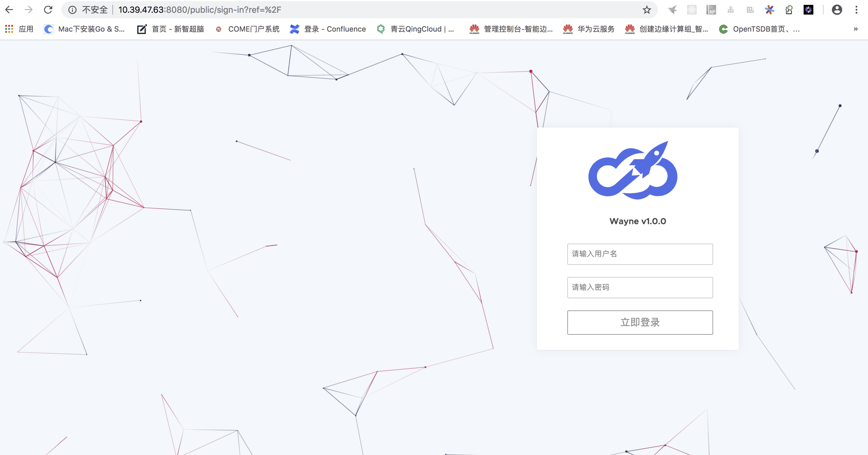Expand the hidden bookmarks chevron
Viewport: 868px width, 455px height.
click(856, 29)
